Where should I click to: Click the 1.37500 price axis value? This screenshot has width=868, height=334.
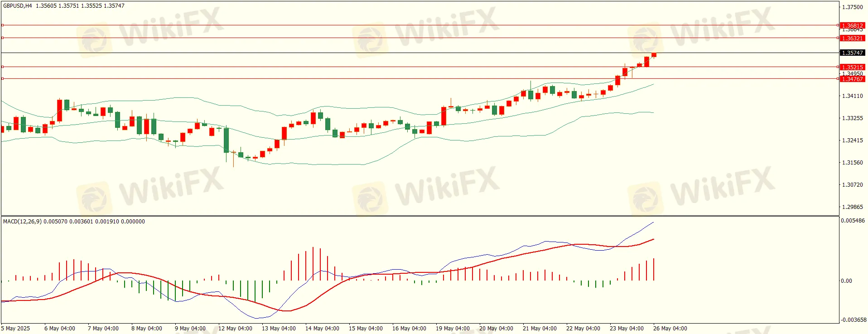coord(852,7)
